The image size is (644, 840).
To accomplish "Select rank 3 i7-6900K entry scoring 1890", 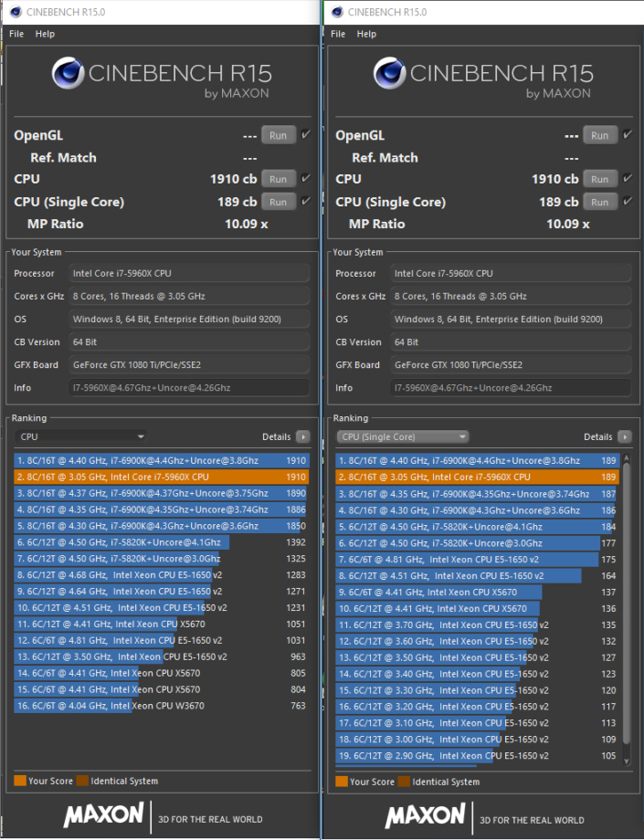I will [162, 493].
